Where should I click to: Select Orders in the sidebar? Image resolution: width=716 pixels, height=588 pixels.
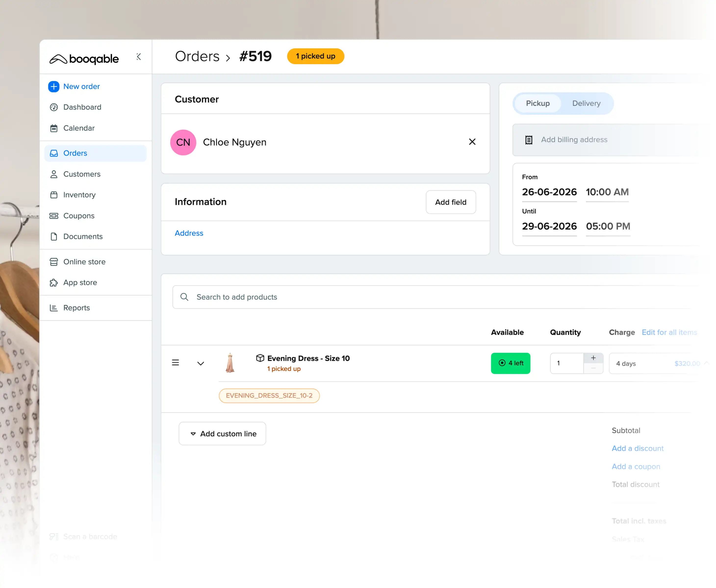pyautogui.click(x=95, y=153)
